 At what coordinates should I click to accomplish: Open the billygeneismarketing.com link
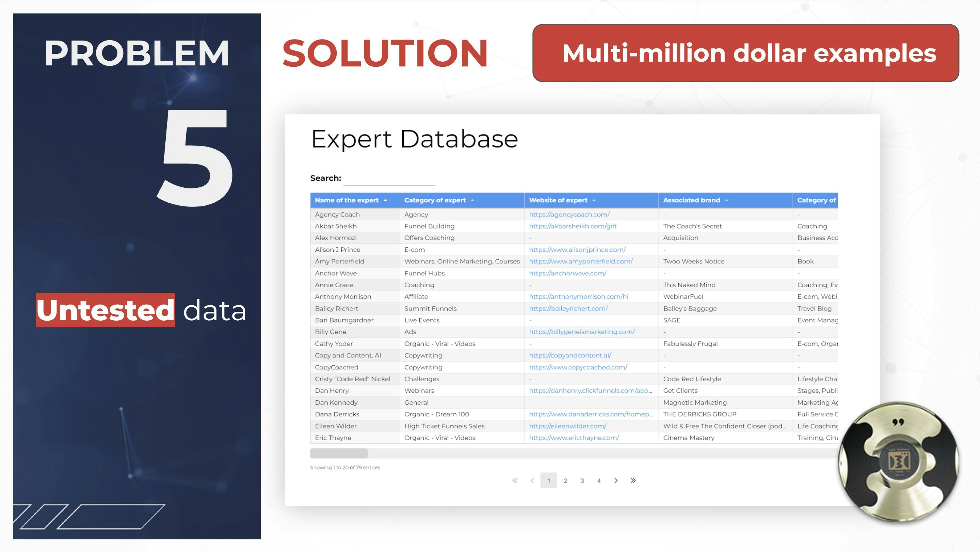point(582,332)
